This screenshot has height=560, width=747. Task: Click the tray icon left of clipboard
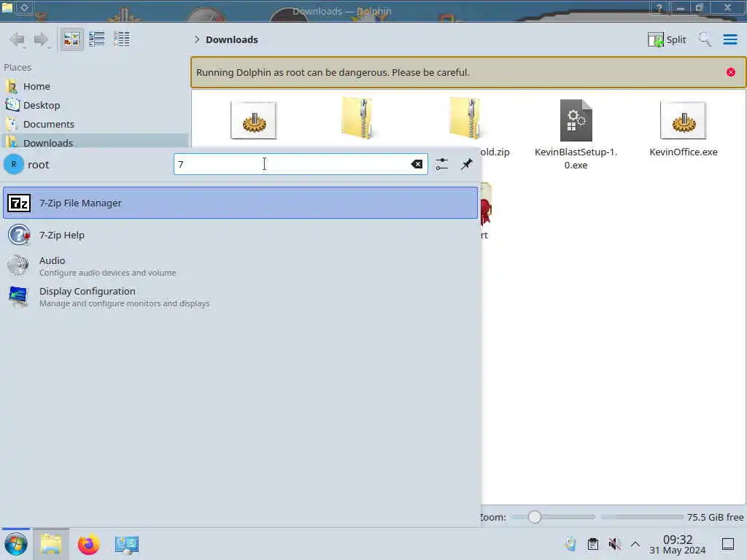pos(570,544)
